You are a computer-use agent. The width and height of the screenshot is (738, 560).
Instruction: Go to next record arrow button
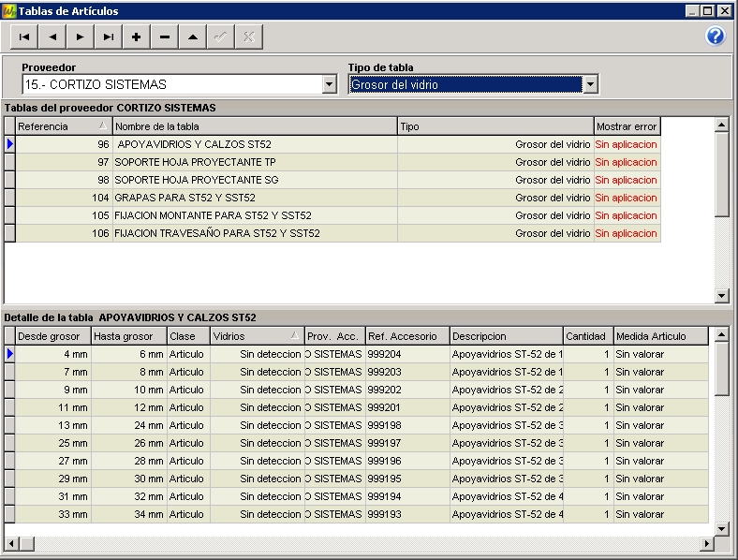[80, 37]
